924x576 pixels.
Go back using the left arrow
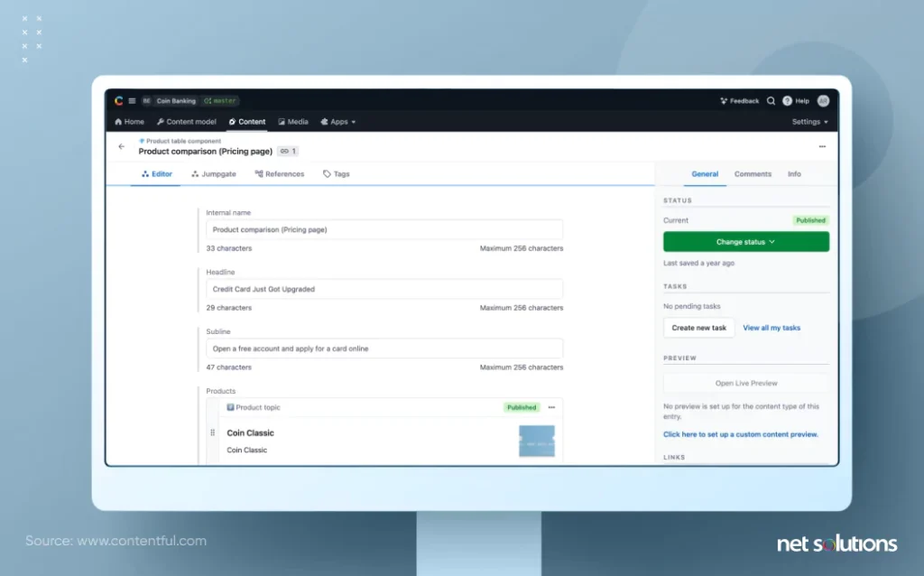click(122, 146)
